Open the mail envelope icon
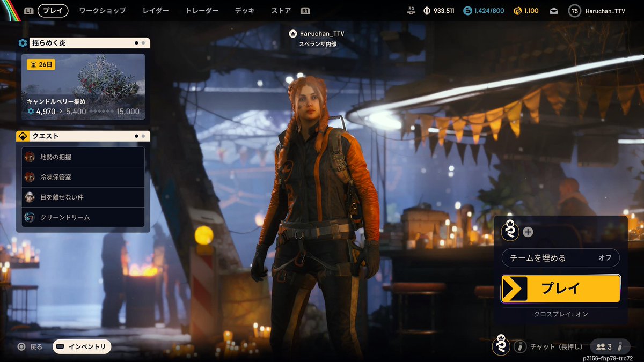The height and width of the screenshot is (362, 644). tap(554, 11)
